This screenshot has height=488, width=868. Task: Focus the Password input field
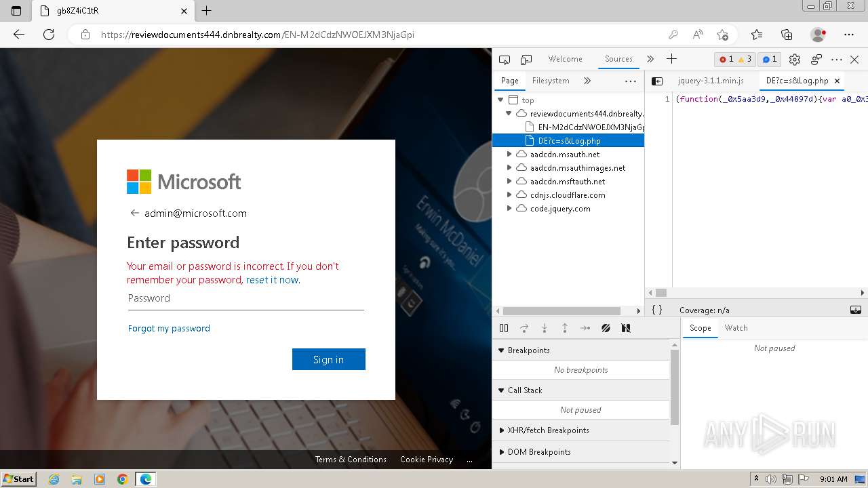[245, 298]
